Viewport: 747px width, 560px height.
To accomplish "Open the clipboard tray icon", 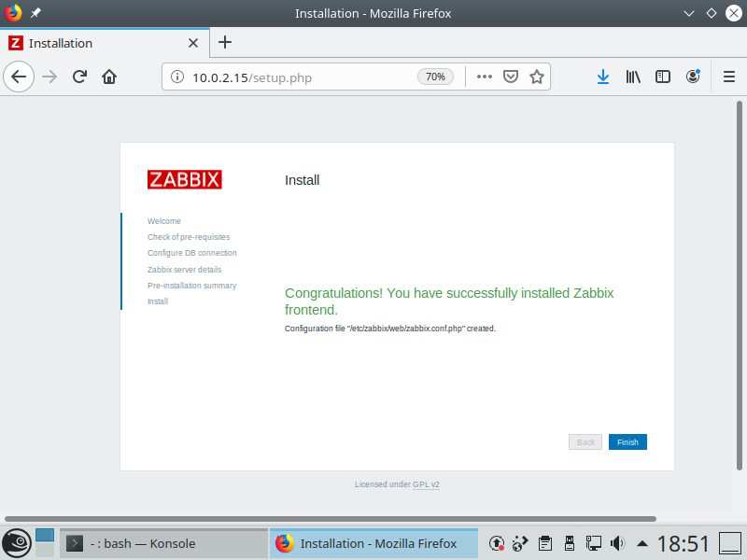I will (x=545, y=543).
